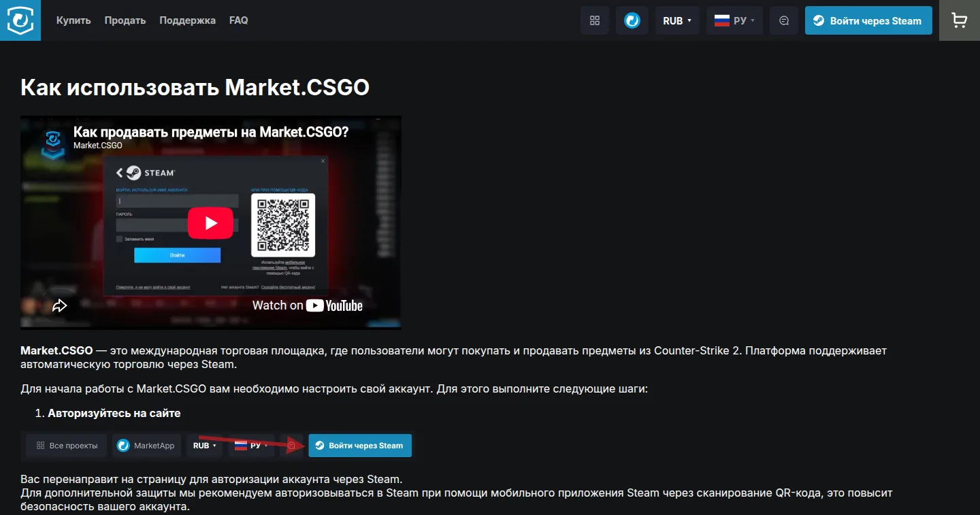
Task: Click the round blue MarketApp icon in the top header
Action: 632,20
